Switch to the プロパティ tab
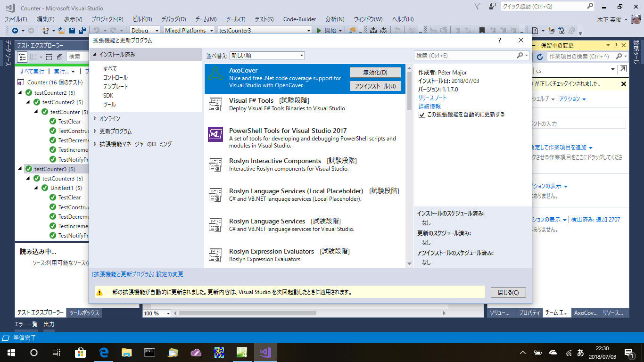 [529, 313]
